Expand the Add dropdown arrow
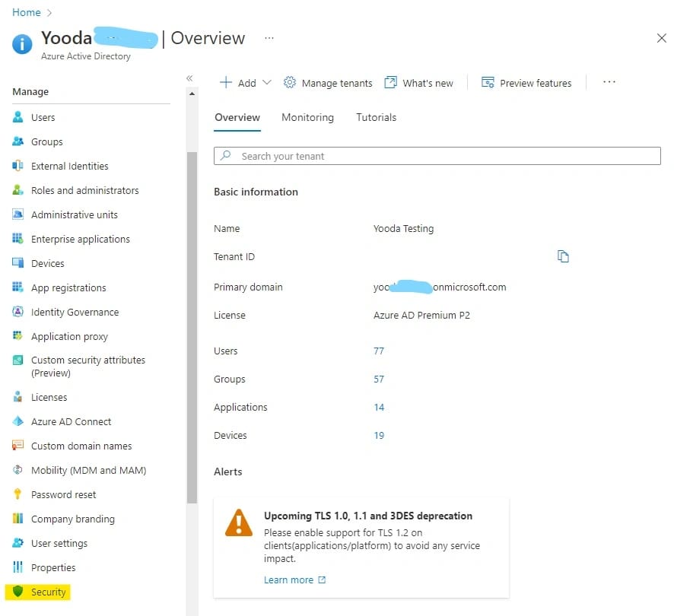Image resolution: width=674 pixels, height=616 pixels. 266,83
